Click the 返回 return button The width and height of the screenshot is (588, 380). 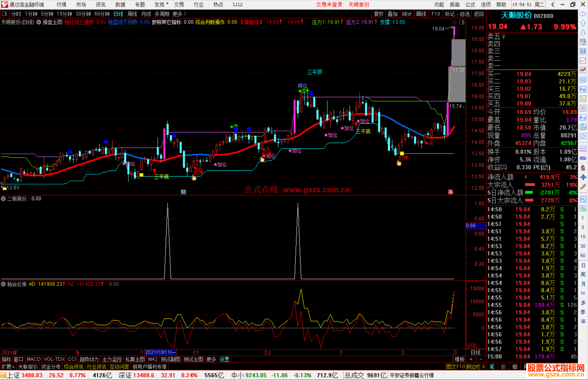click(479, 14)
